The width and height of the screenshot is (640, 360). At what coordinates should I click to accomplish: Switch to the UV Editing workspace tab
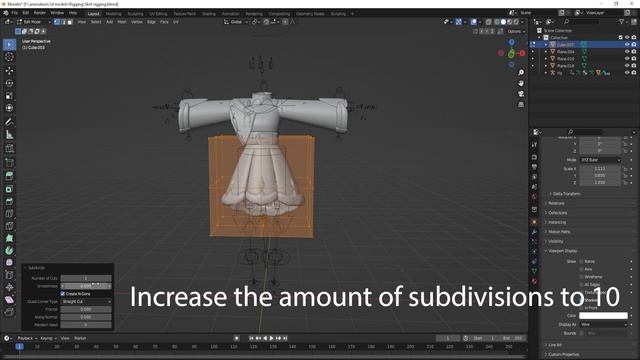[x=158, y=14]
